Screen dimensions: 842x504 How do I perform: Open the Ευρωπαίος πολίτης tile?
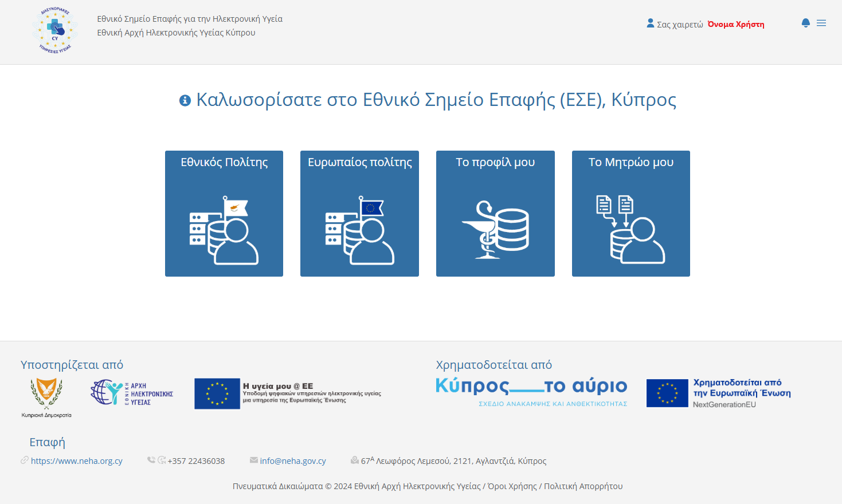point(359,214)
